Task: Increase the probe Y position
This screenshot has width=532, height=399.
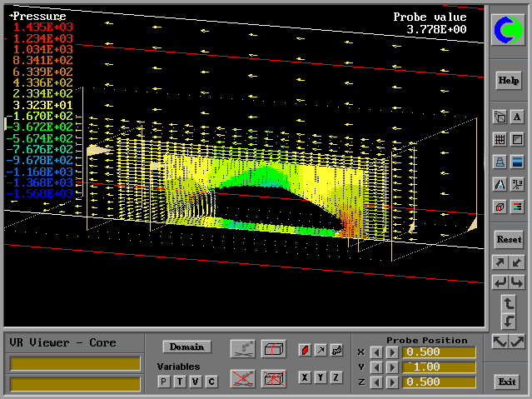Action: [x=392, y=367]
